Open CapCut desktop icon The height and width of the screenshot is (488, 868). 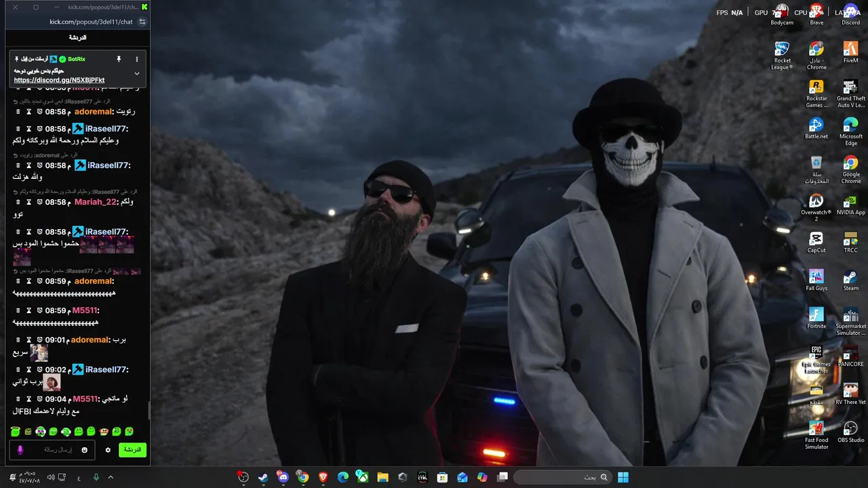coord(816,242)
